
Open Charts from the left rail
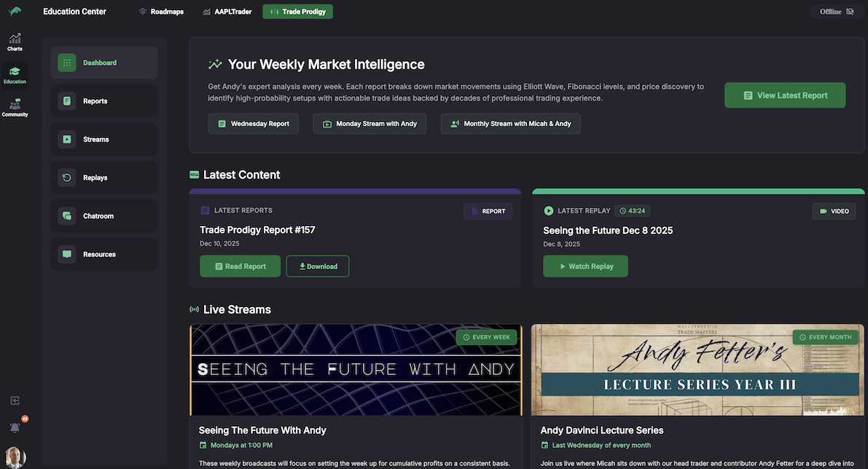click(15, 42)
